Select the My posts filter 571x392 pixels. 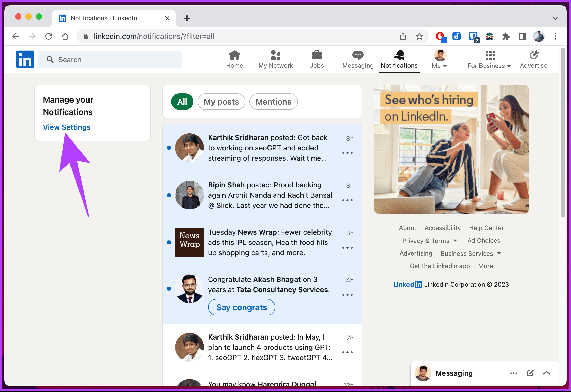221,102
